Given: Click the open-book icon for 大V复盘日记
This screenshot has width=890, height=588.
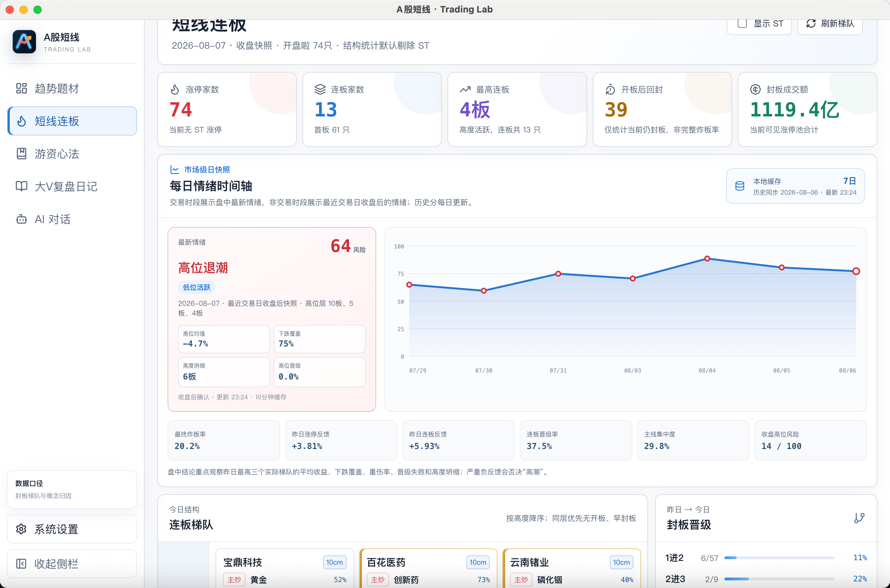Looking at the screenshot, I should click(x=21, y=186).
